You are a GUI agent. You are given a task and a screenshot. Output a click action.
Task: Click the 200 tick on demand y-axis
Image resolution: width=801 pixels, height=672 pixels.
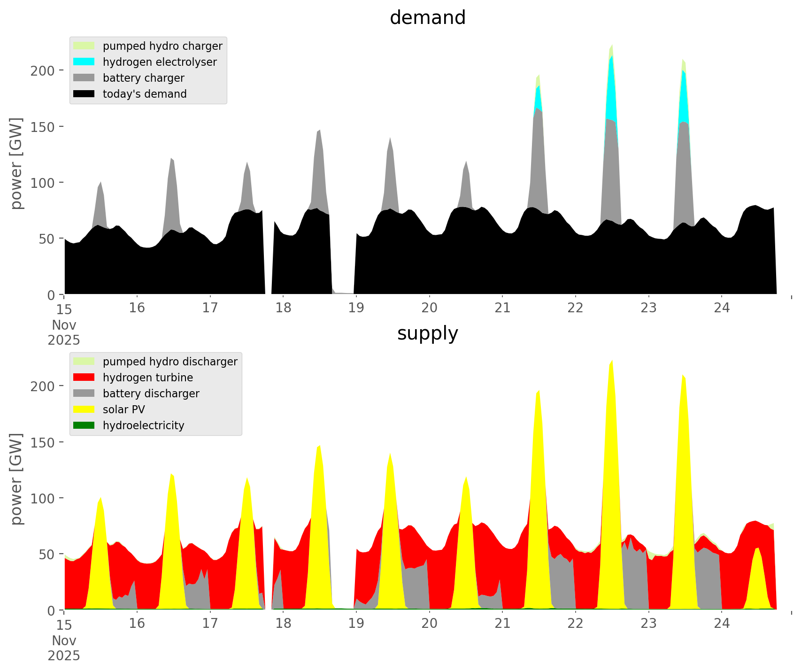click(43, 70)
